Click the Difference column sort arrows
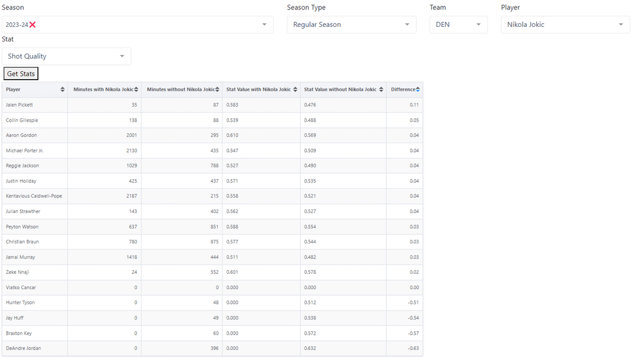The width and height of the screenshot is (632, 364). point(418,90)
